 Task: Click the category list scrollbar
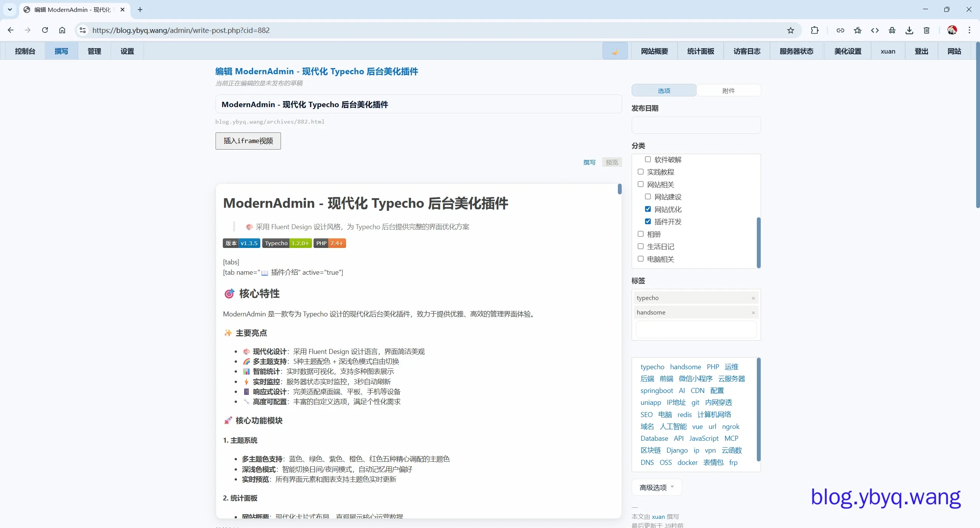tap(759, 243)
